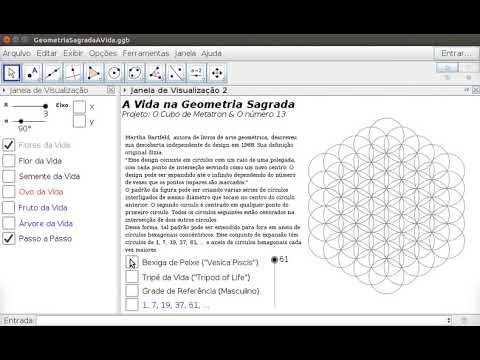Toggle the Flores da Vida checkbox
The image size is (480, 360).
tap(9, 145)
